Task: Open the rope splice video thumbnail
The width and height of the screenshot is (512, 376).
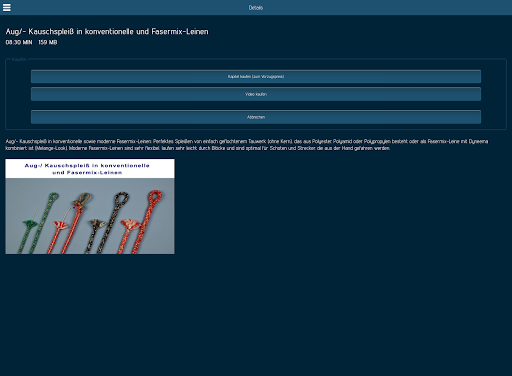Action: (x=90, y=206)
